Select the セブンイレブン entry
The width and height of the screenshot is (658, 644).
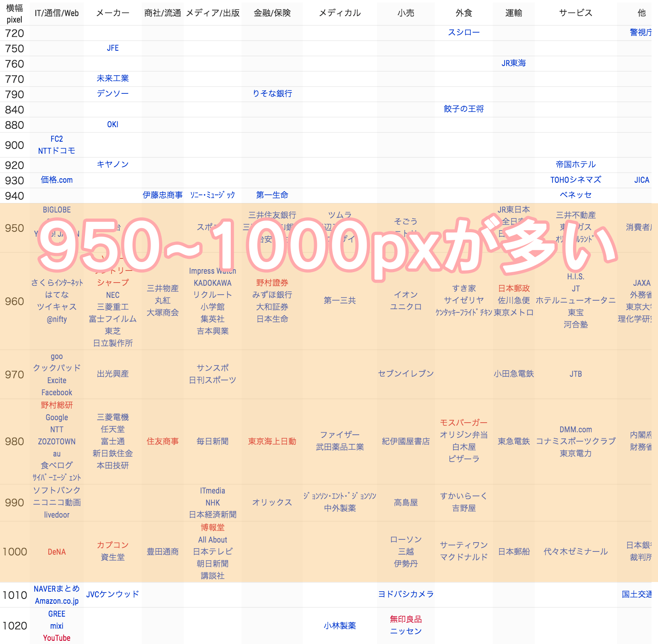[406, 374]
